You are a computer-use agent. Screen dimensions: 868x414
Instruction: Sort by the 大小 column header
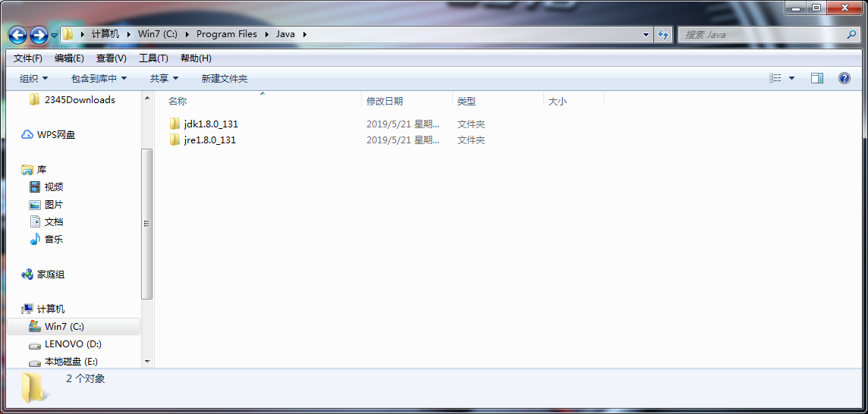(558, 102)
